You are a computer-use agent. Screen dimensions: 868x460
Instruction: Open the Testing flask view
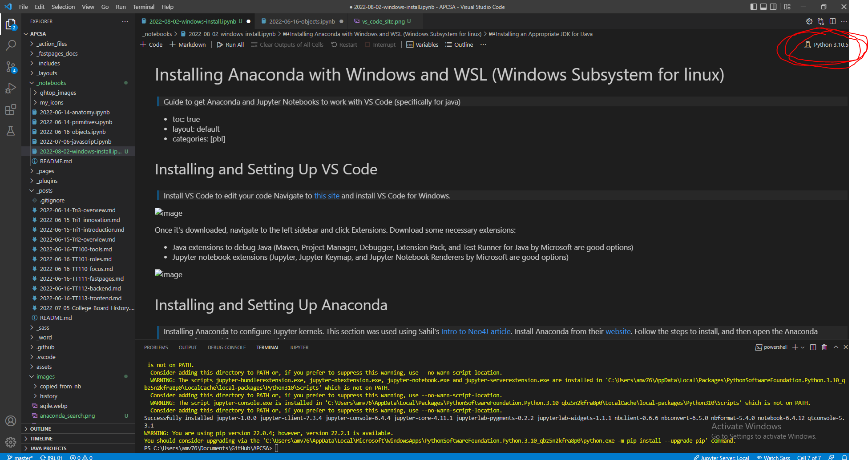[11, 131]
